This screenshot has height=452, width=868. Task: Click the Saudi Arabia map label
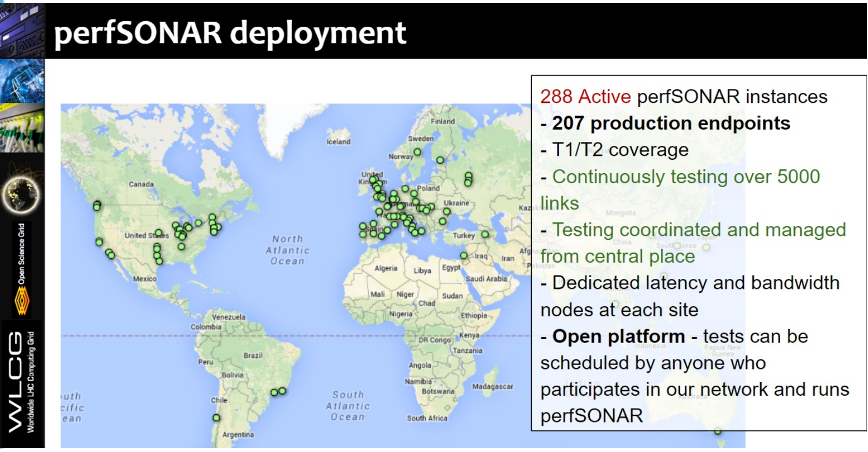[x=486, y=279]
